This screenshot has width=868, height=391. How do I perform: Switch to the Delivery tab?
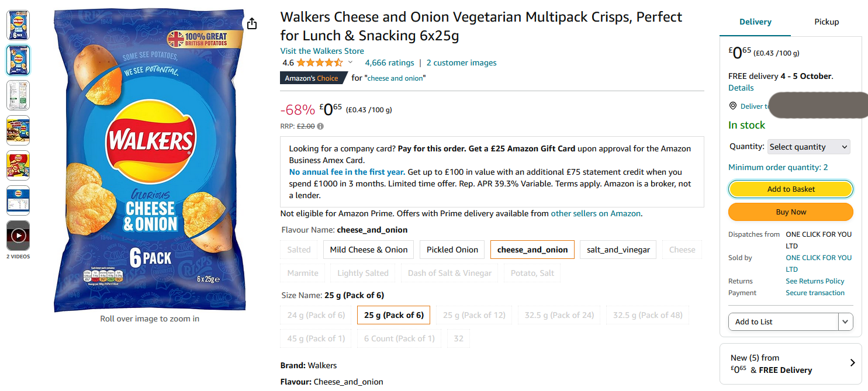755,22
